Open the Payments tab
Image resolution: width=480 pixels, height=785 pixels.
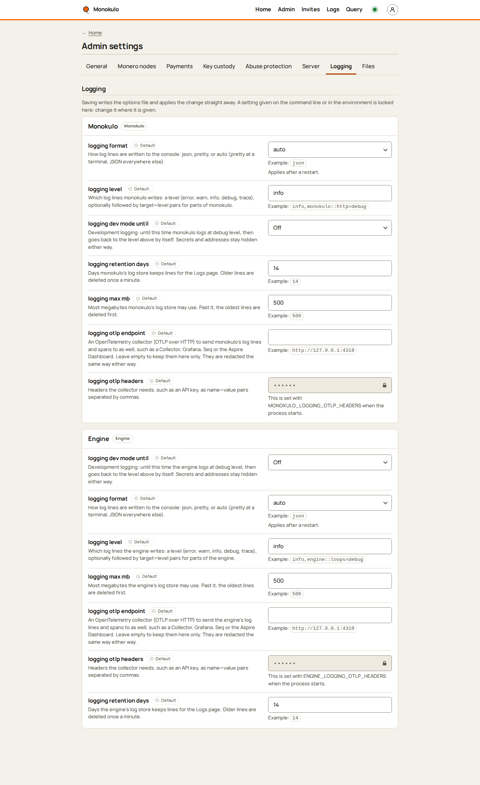click(x=179, y=66)
